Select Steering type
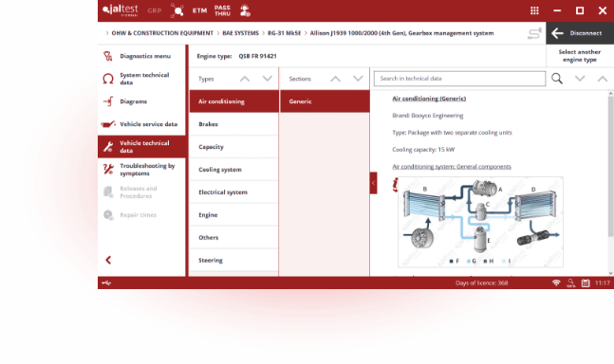This screenshot has width=614, height=364. click(233, 260)
